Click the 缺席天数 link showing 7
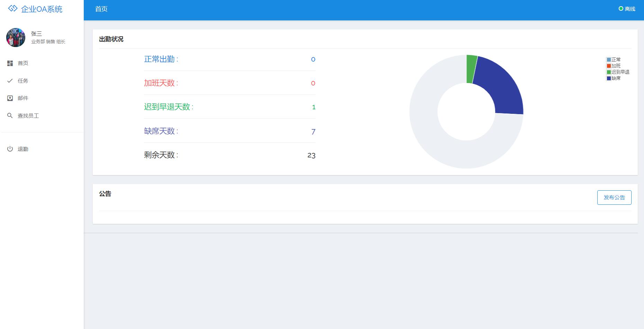 coord(161,131)
